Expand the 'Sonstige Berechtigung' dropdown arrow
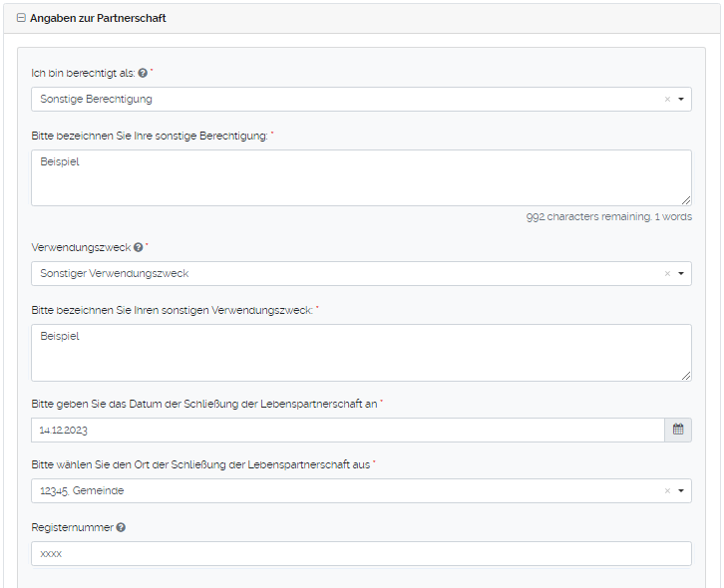The image size is (724, 588). tap(681, 100)
